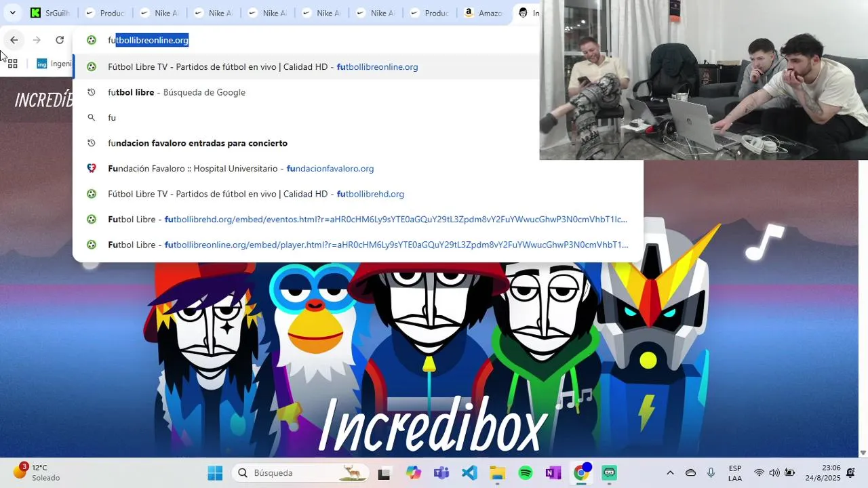Go back with the browser back arrow
Screen dimensions: 868x488
14,40
